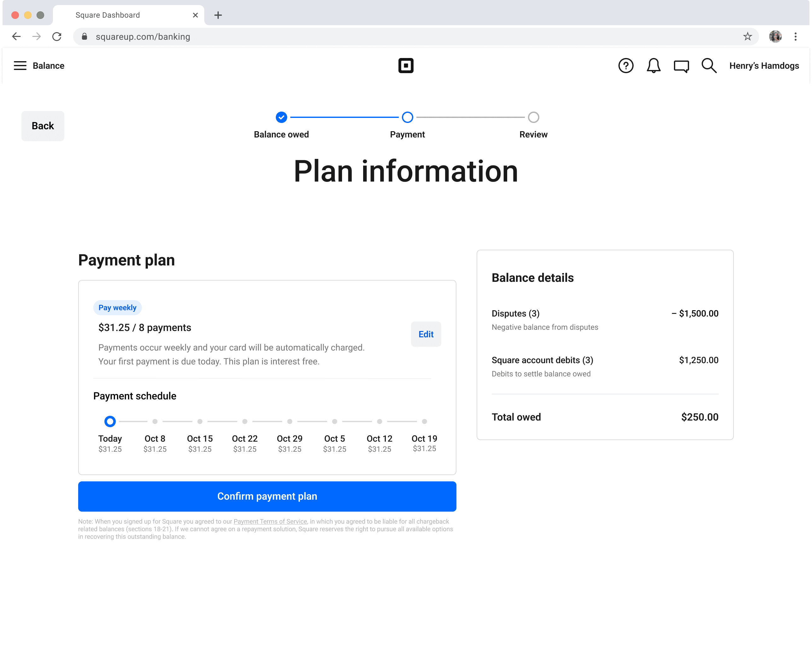Viewport: 812px width, 662px height.
Task: Confirm the payment plan
Action: click(x=267, y=496)
